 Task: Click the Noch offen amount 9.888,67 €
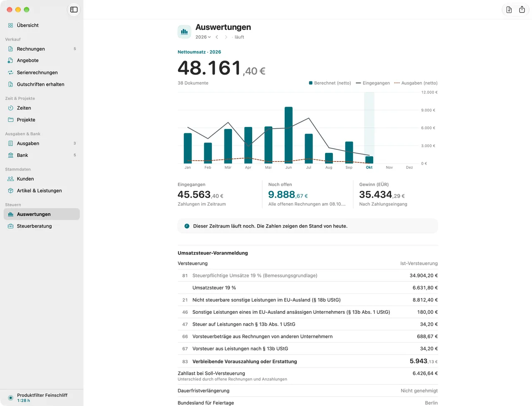(x=288, y=195)
